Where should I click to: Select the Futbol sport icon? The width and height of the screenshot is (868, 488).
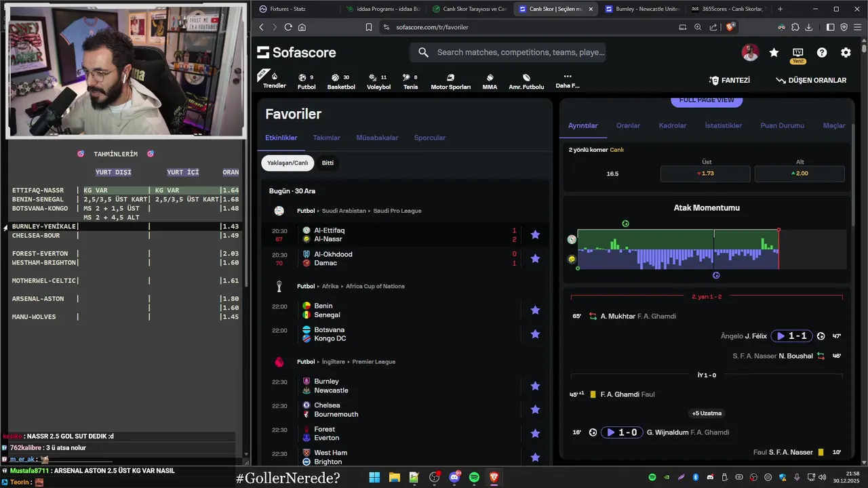pos(307,81)
